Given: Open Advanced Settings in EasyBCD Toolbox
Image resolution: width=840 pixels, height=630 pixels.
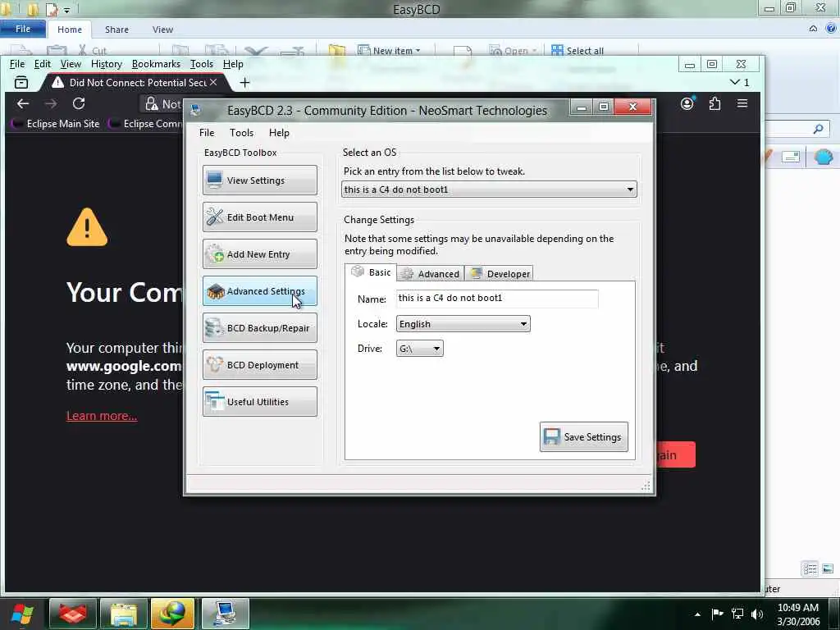Looking at the screenshot, I should [260, 291].
